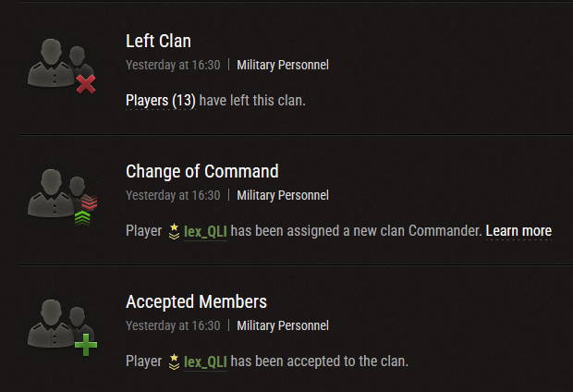Click the Change of Command event title
Image resolution: width=573 pixels, height=392 pixels.
tap(202, 171)
